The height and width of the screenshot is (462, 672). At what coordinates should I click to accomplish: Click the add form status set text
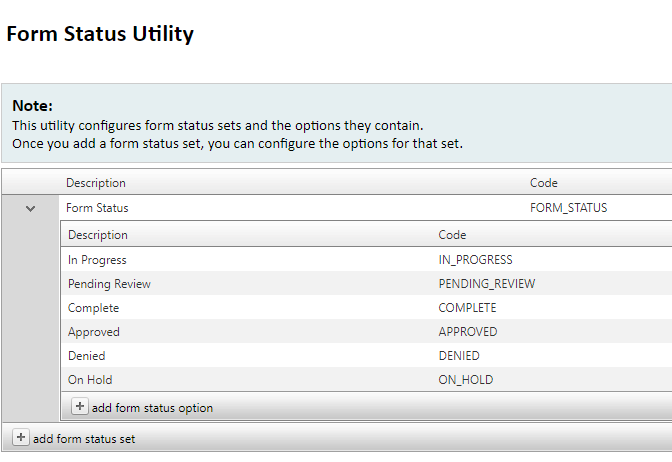(84, 439)
